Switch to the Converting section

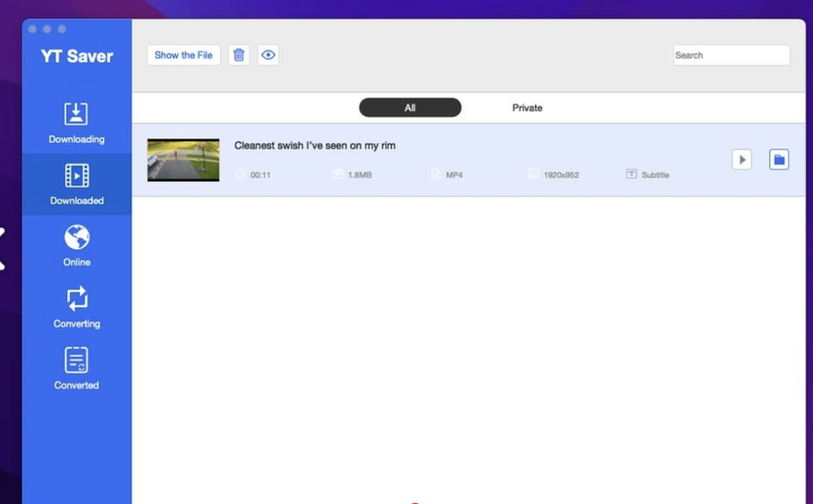coord(77,307)
